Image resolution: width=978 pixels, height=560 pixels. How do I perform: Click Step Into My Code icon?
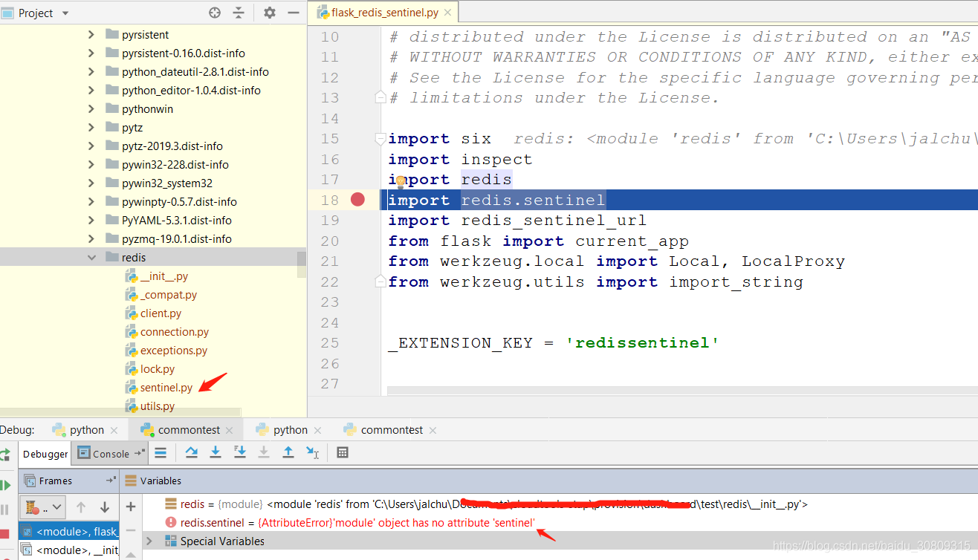coord(240,452)
